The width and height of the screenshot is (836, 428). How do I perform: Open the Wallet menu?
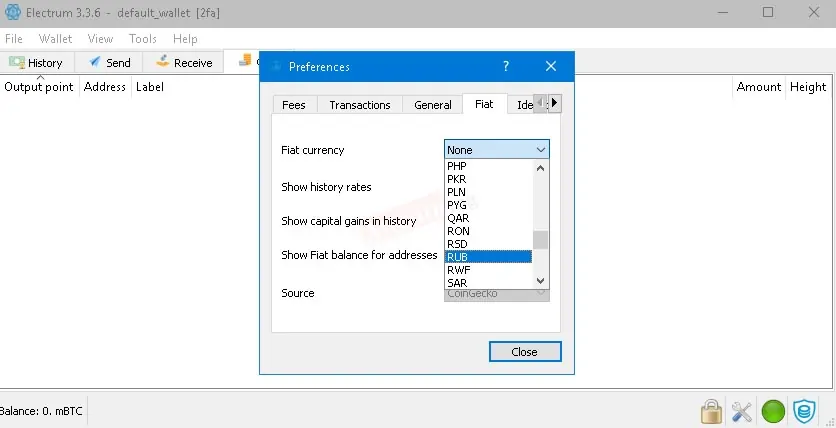tap(55, 39)
